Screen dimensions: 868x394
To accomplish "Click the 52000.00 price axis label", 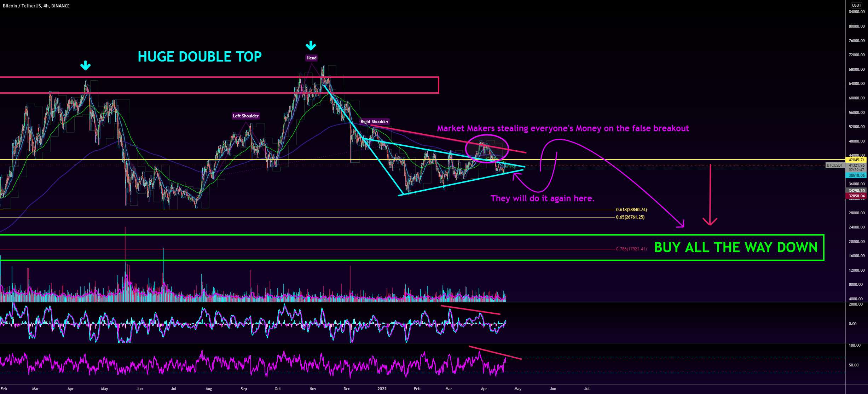I will [x=856, y=127].
